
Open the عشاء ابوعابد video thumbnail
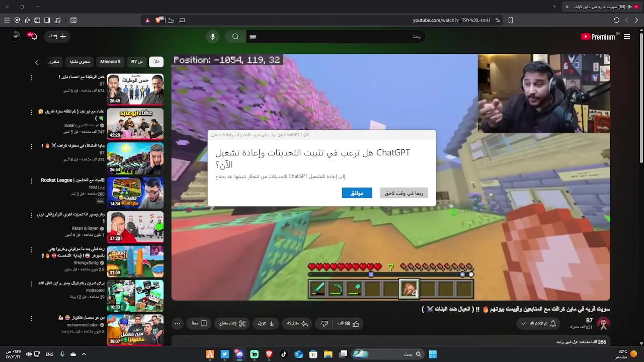(x=135, y=124)
